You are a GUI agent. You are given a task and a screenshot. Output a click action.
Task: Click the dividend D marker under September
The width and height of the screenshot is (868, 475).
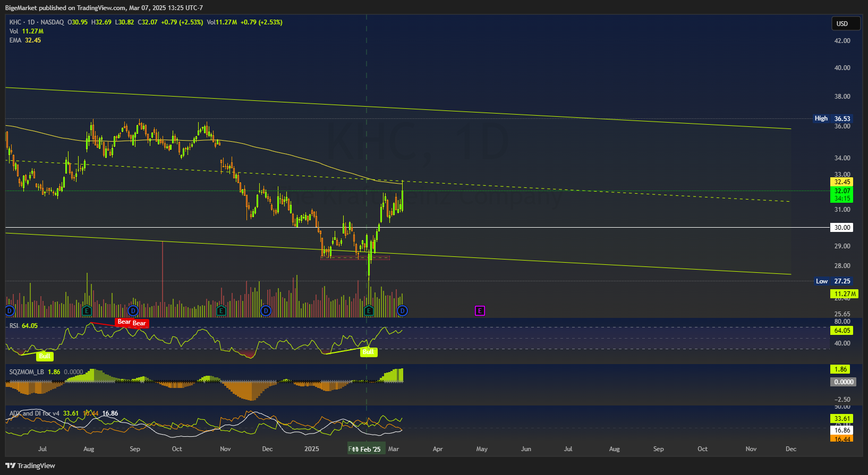133,310
